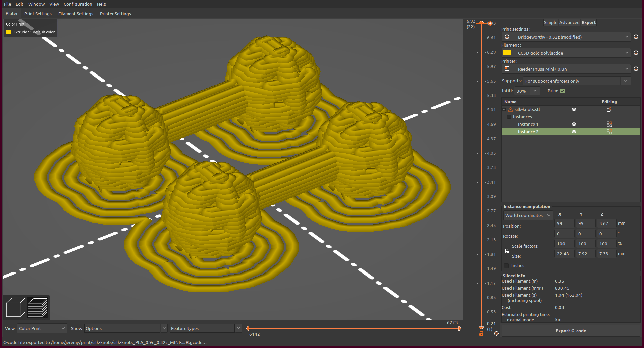Switch to Simple mode

coord(550,22)
